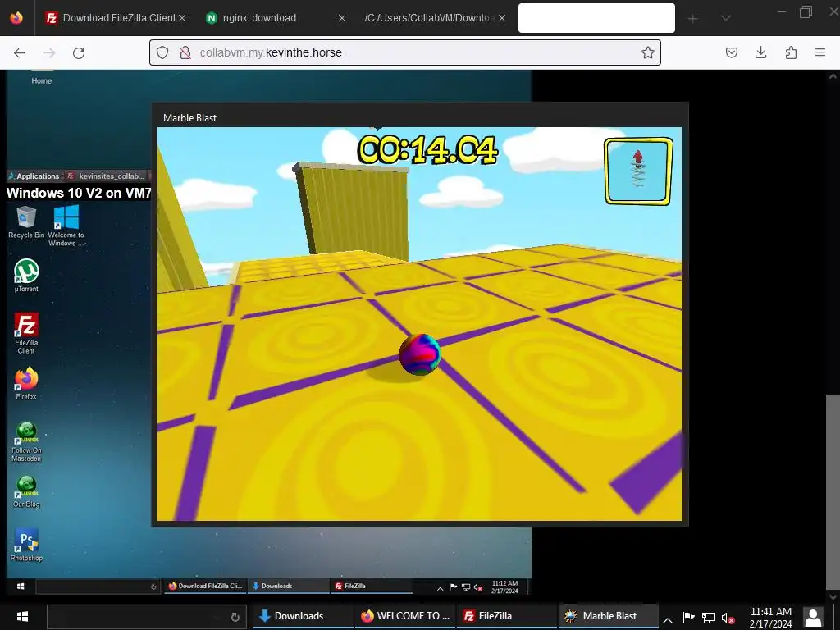Open the Applications menu in the VM panel
Image resolution: width=840 pixels, height=630 pixels.
(x=34, y=176)
